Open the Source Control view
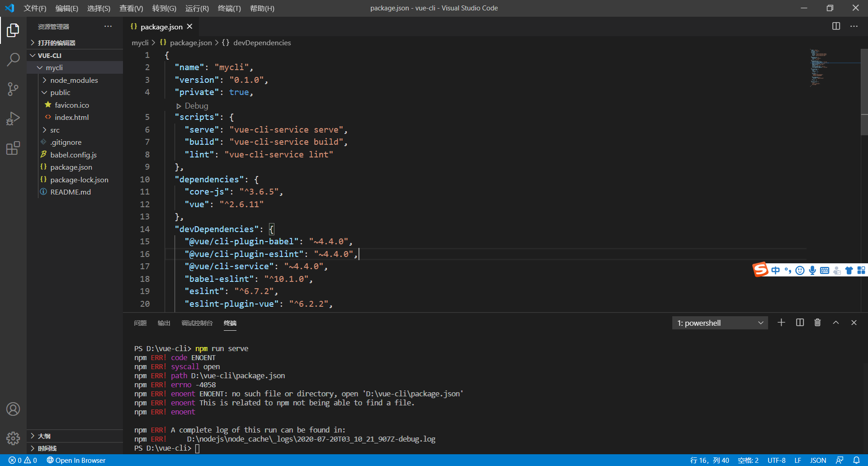 coord(13,89)
